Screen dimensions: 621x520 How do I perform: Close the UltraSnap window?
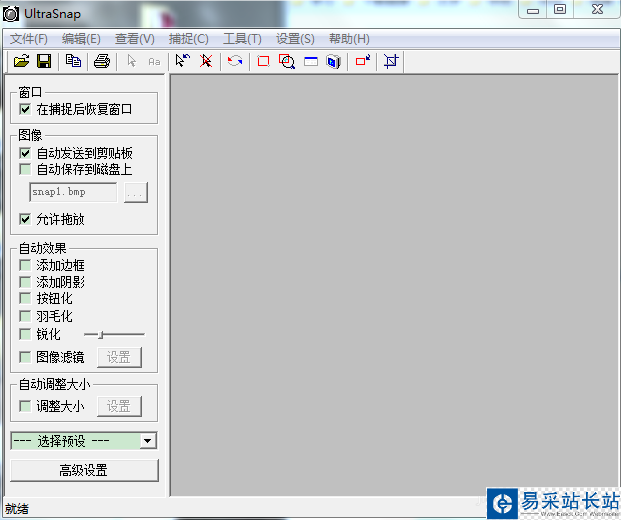597,10
